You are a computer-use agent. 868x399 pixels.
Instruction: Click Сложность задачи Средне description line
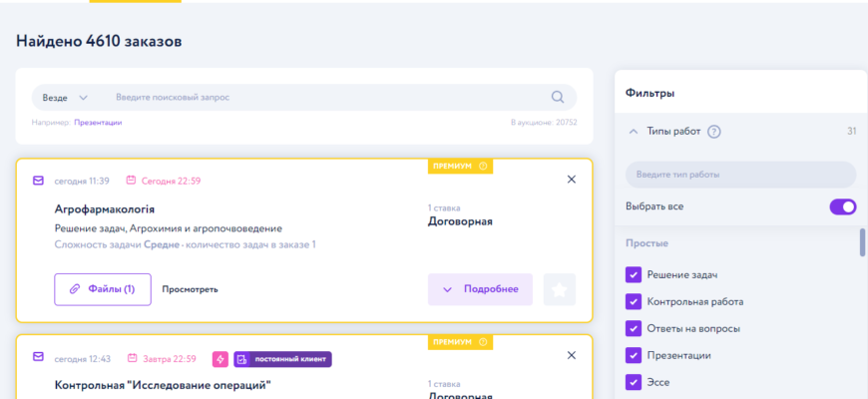185,244
